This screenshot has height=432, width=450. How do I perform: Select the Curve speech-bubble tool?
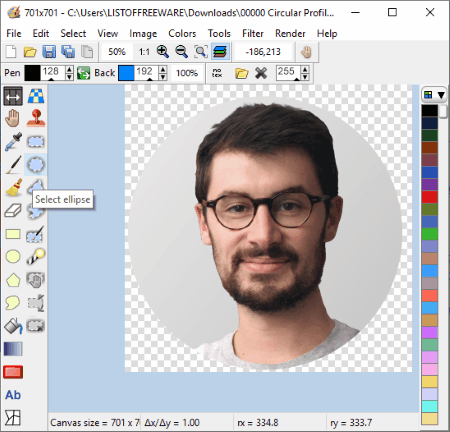[13, 303]
